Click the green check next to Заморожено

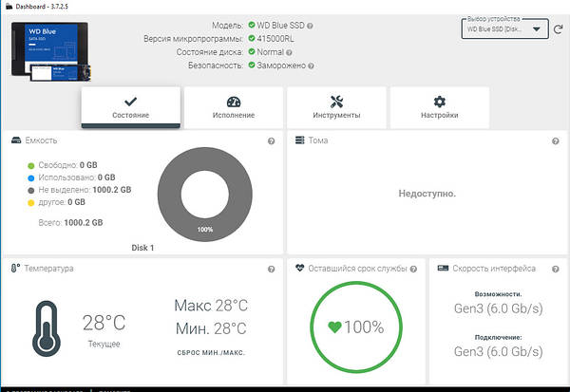(252, 65)
